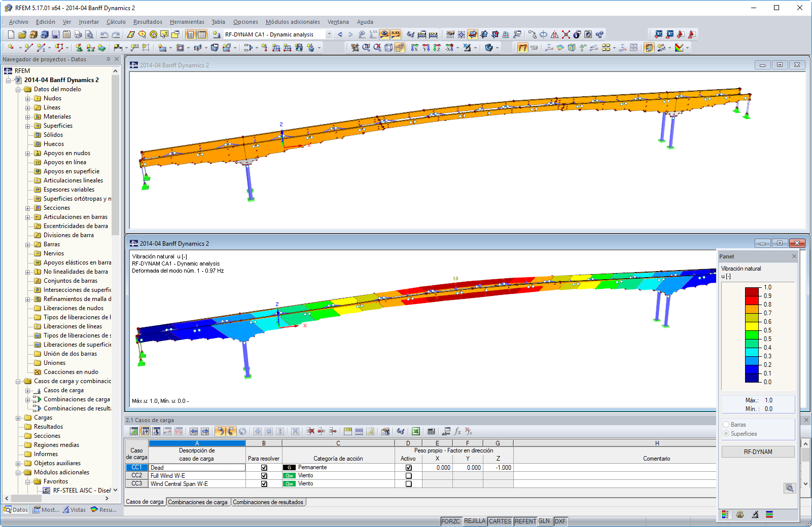Expand the Nudos tree item in the project navigator
The height and width of the screenshot is (527, 812).
pyautogui.click(x=29, y=98)
